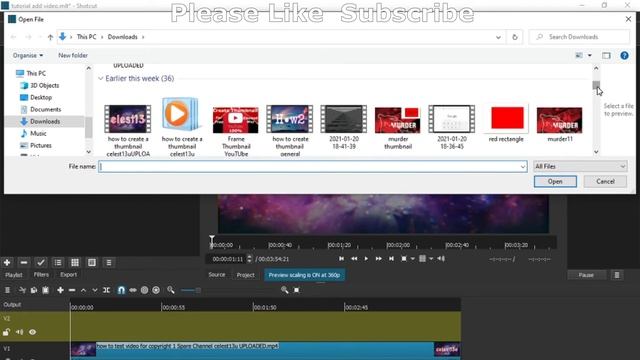
Task: Click the Pause jobs button
Action: click(x=586, y=275)
